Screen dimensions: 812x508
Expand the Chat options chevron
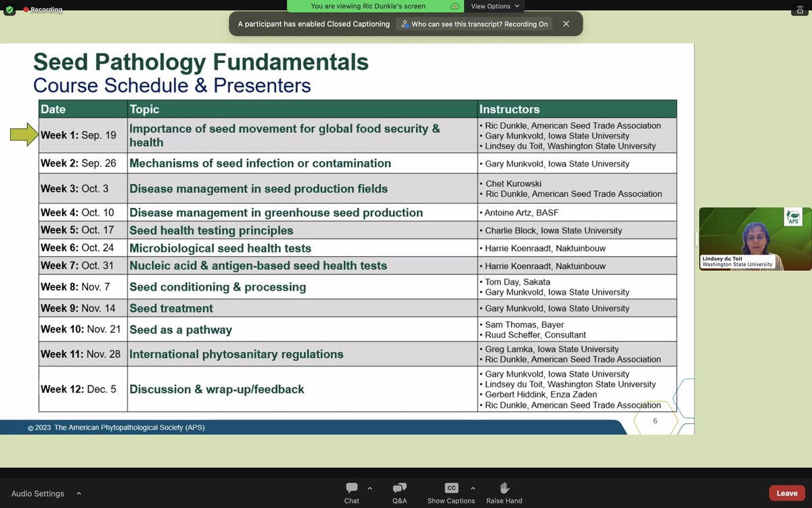369,488
